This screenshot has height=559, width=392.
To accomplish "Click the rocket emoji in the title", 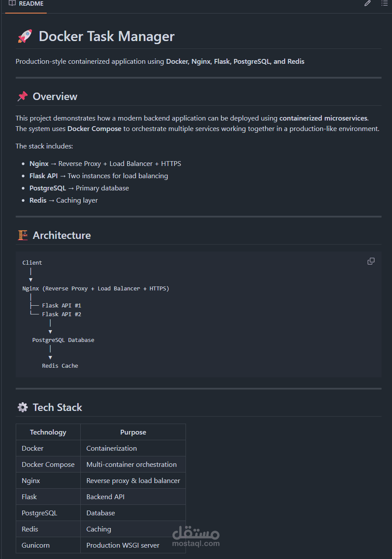I will 25,36.
